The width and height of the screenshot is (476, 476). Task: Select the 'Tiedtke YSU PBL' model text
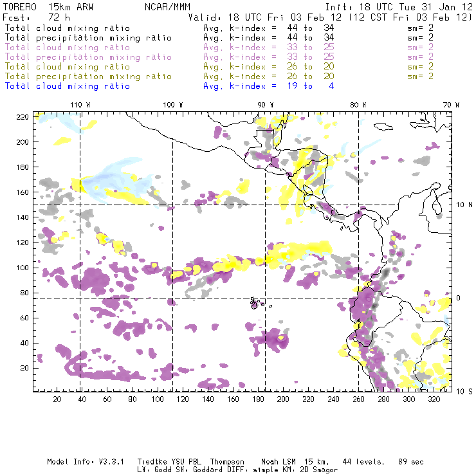tap(169, 462)
